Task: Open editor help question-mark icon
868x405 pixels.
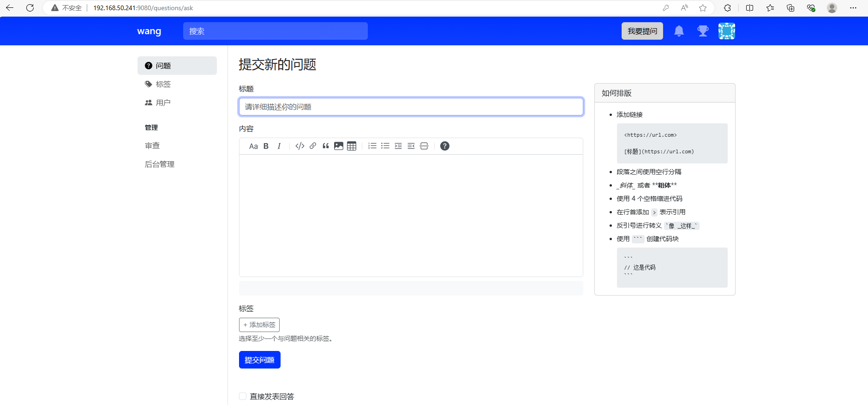Action: [x=445, y=146]
